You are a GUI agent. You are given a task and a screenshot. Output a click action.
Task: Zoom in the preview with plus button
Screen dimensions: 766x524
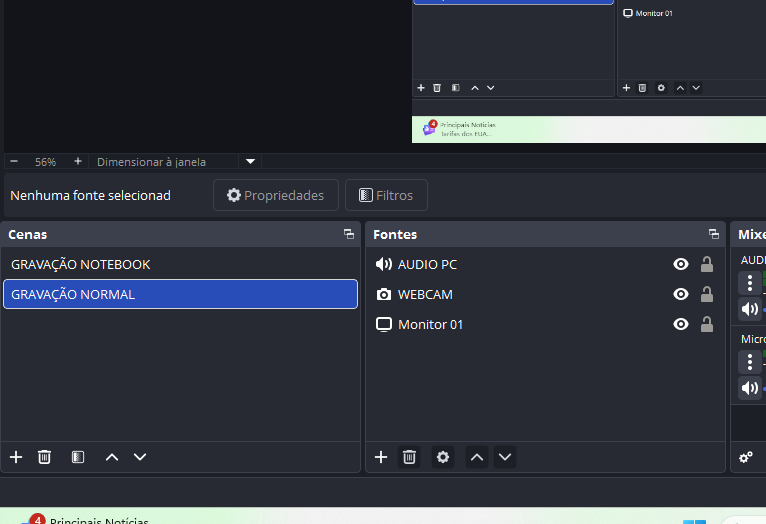(x=78, y=161)
